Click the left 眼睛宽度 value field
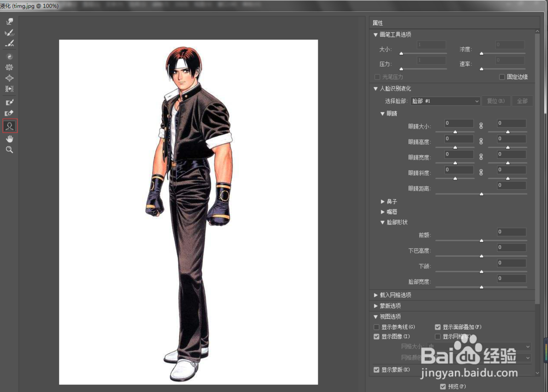Viewport: 548px width, 392px height. (x=459, y=154)
